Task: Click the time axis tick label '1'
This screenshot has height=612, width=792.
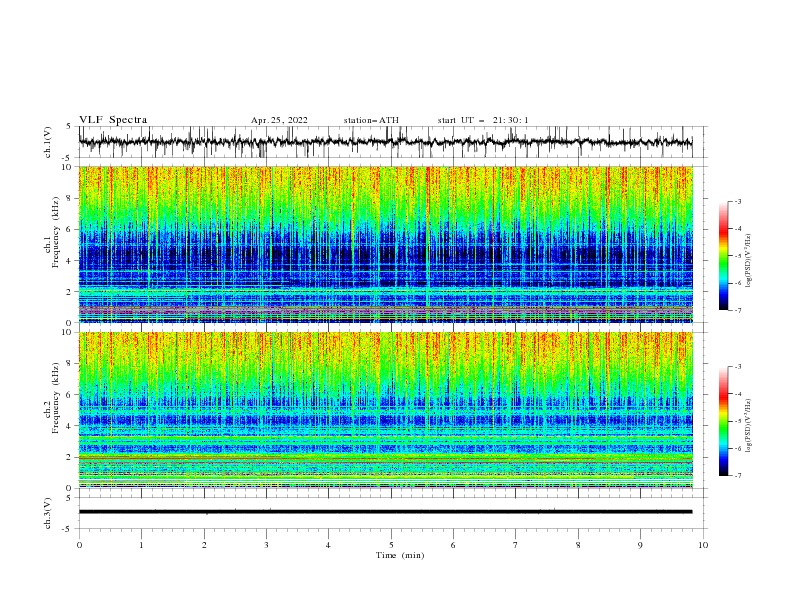Action: [141, 545]
